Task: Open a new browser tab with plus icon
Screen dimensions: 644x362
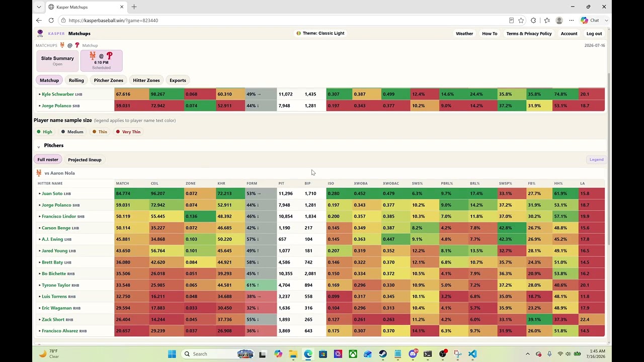Action: (134, 7)
